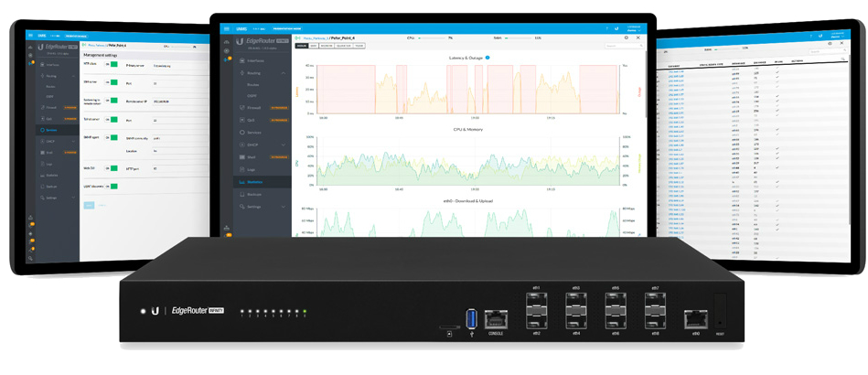Click the first IP address link on right monitor

pyautogui.click(x=676, y=72)
